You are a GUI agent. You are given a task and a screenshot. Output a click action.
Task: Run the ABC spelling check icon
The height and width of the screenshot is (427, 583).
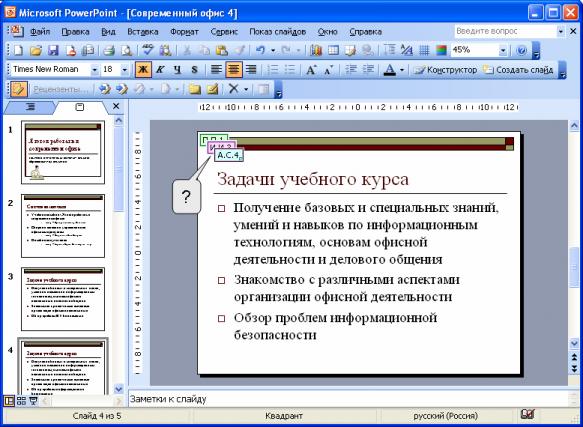point(148,51)
